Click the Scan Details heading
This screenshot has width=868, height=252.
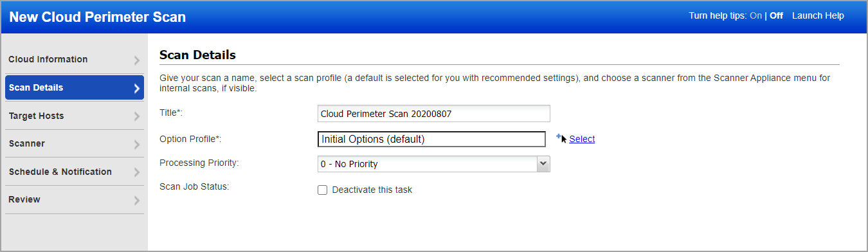coord(197,55)
